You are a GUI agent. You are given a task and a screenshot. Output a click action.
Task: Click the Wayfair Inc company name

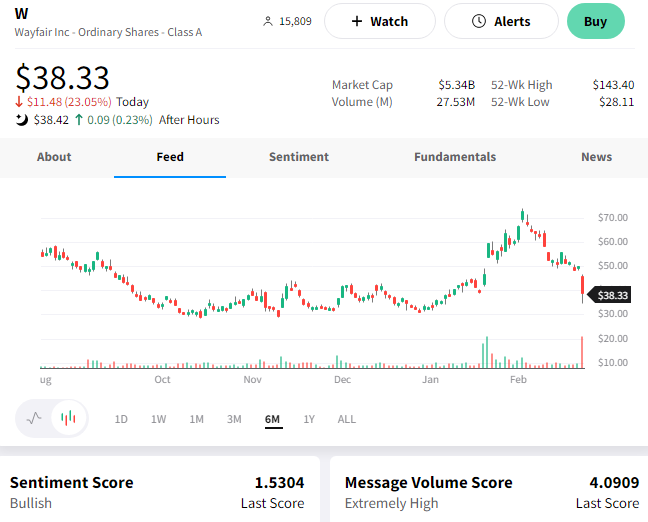(x=108, y=32)
